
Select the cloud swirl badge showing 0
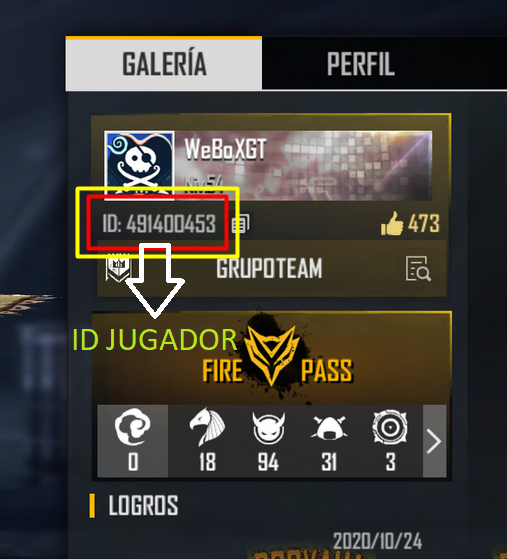pyautogui.click(x=133, y=441)
